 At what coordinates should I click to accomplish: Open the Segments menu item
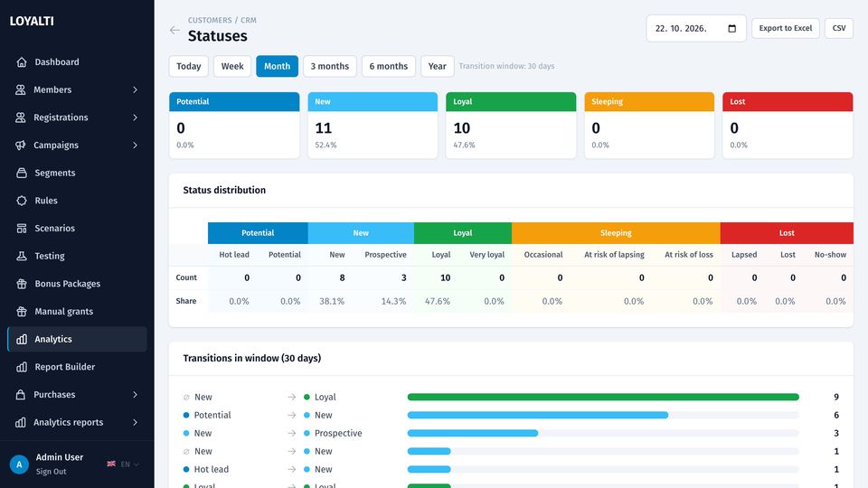[x=78, y=173]
